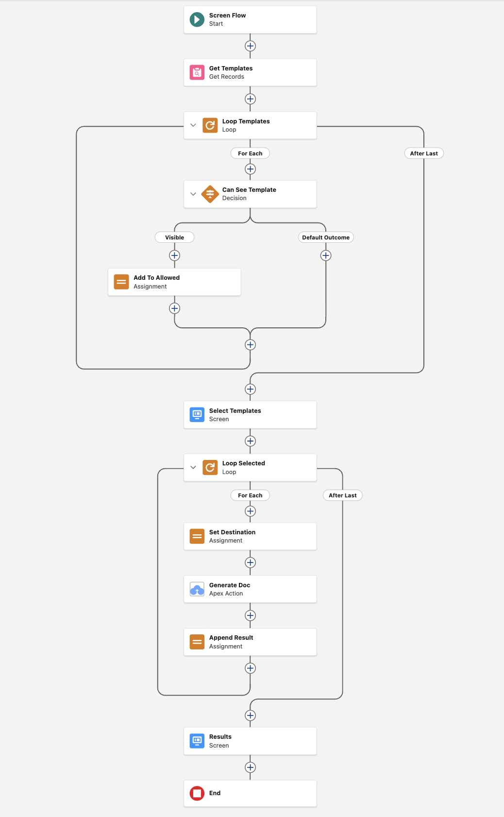The height and width of the screenshot is (817, 504).
Task: Add element between Start and Get Templates
Action: click(x=250, y=46)
